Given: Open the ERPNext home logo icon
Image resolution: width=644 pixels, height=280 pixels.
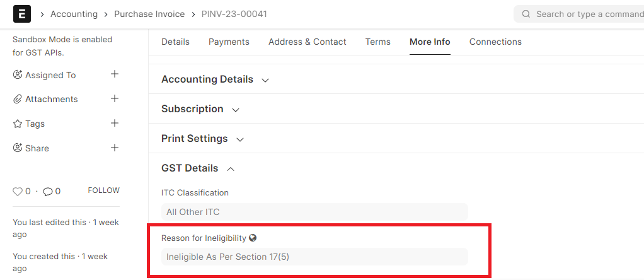Looking at the screenshot, I should click(22, 14).
